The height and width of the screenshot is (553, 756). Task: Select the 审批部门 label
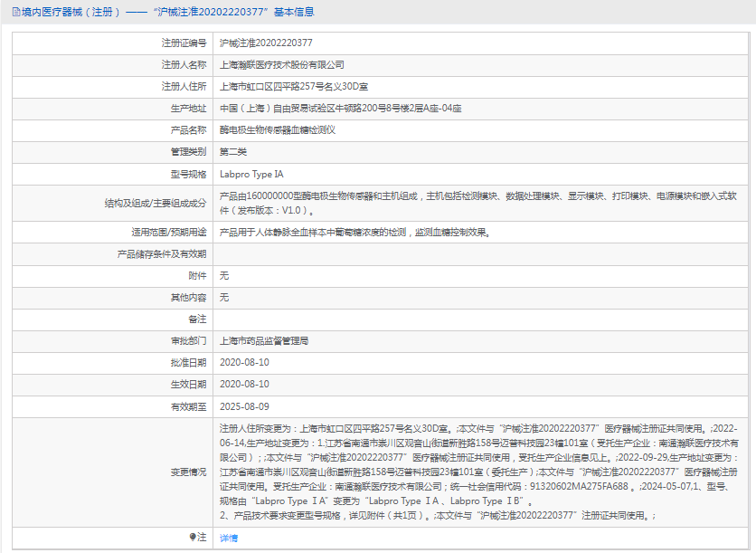pyautogui.click(x=188, y=340)
